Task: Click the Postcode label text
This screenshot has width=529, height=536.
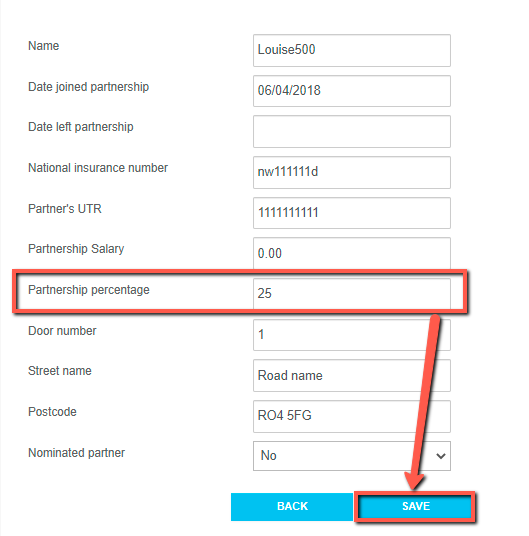Action: coord(52,412)
